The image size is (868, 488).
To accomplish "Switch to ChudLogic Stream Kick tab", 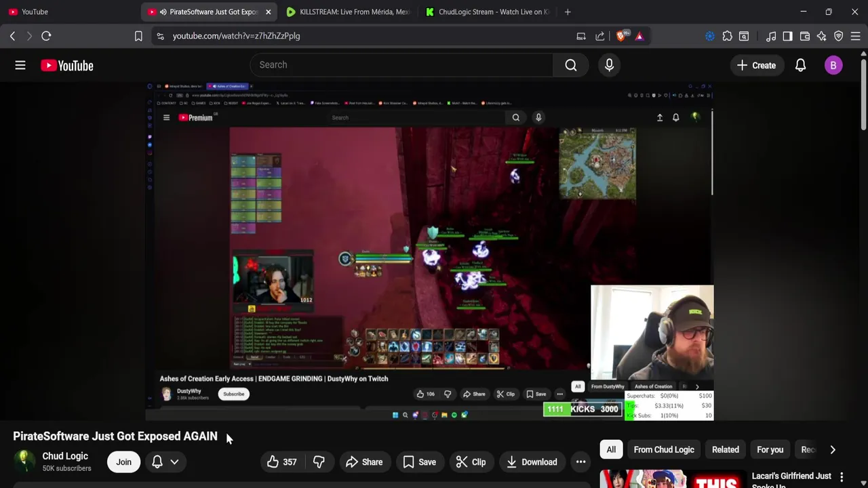I will pos(487,12).
